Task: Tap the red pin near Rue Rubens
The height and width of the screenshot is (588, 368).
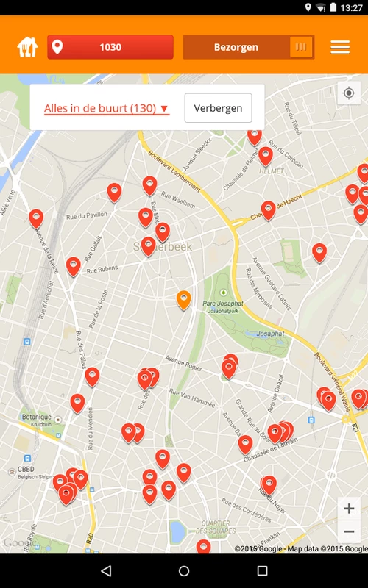Action: (73, 266)
